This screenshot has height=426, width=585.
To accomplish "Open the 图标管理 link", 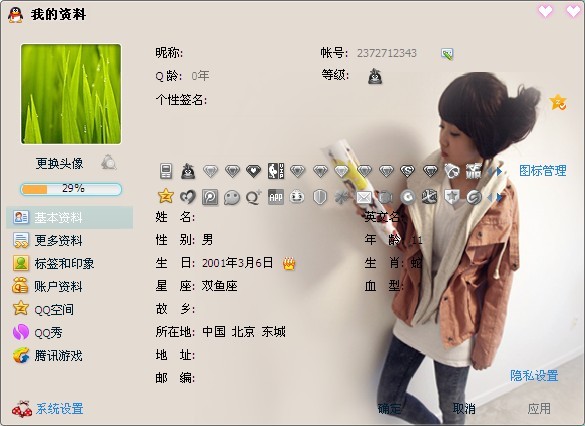I will (543, 171).
